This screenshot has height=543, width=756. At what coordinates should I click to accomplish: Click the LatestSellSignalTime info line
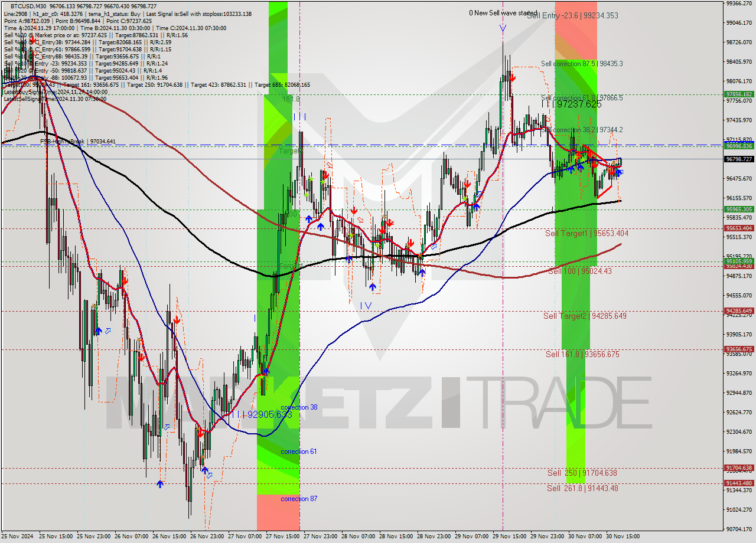pos(55,99)
